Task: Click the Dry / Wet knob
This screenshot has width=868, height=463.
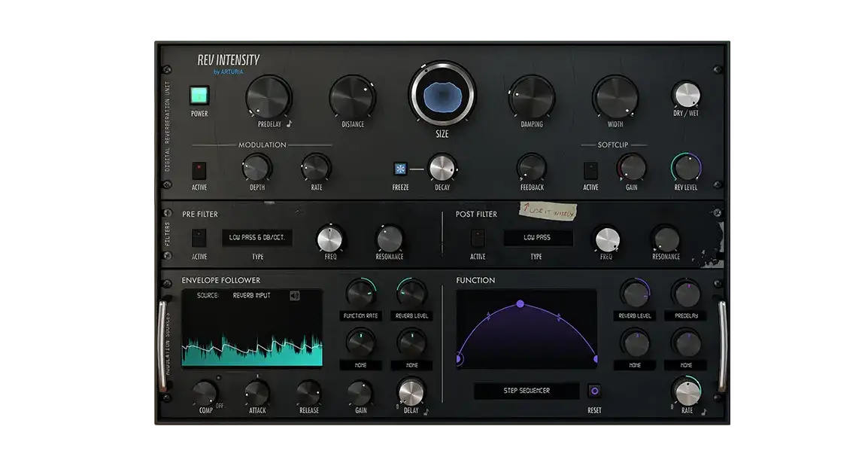Action: [x=687, y=95]
